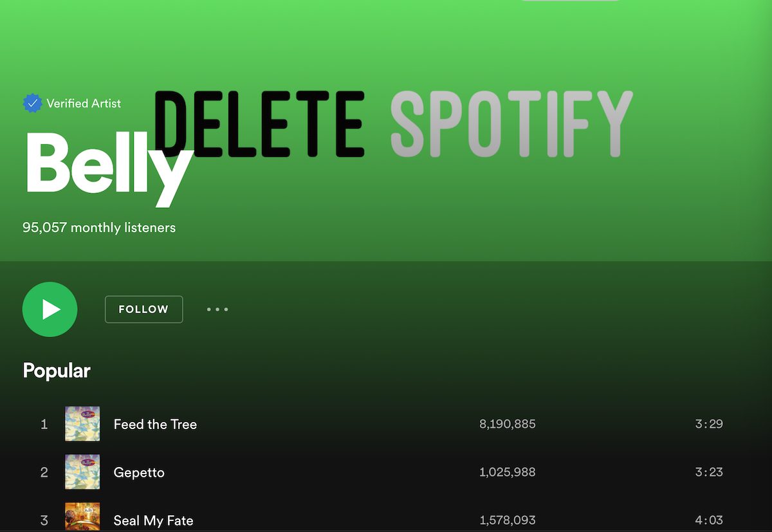Viewport: 772px width, 532px height.
Task: Open the track Seal My Fate
Action: click(x=153, y=520)
